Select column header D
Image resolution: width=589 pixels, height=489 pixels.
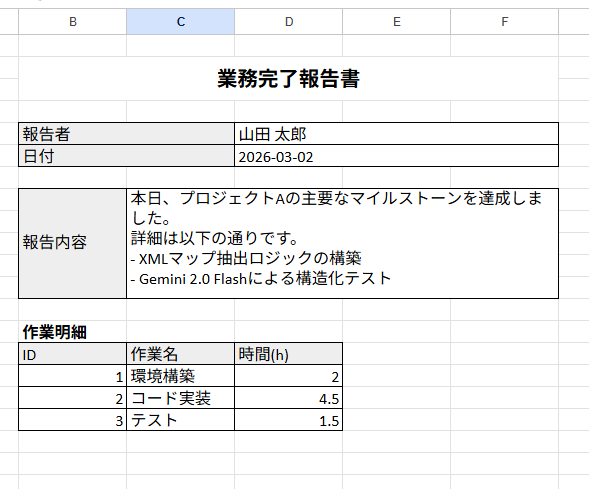(x=288, y=22)
